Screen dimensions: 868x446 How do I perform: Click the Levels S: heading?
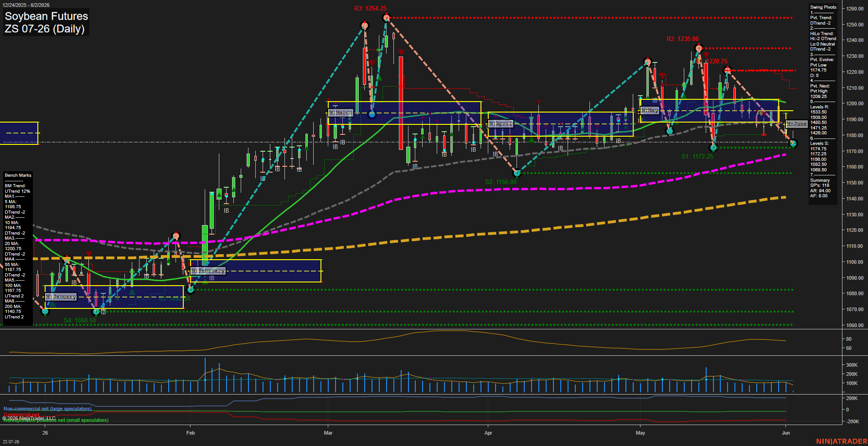pyautogui.click(x=819, y=144)
